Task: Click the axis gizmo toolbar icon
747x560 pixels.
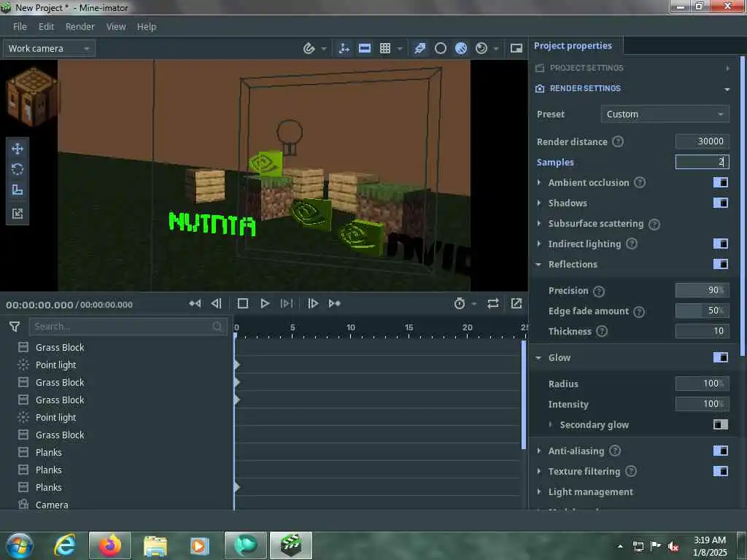Action: click(x=344, y=48)
